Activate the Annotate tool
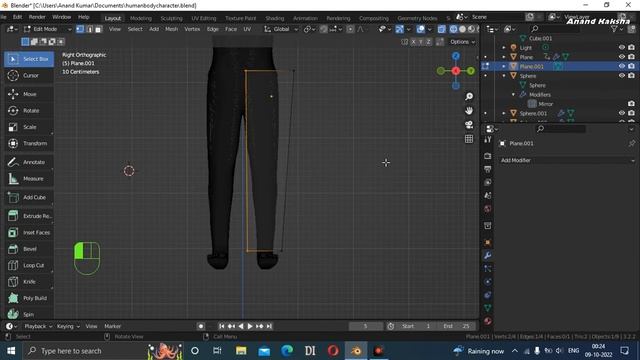This screenshot has height=360, width=640. pos(29,162)
